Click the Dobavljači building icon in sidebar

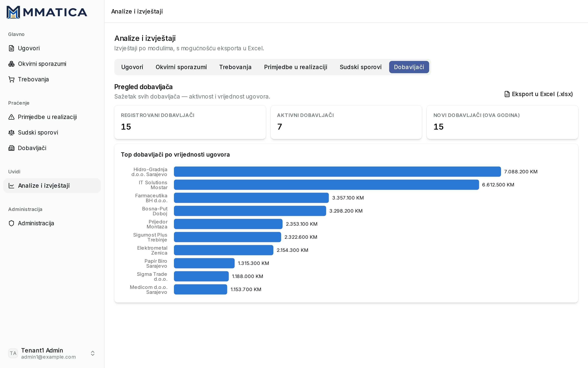click(x=11, y=148)
